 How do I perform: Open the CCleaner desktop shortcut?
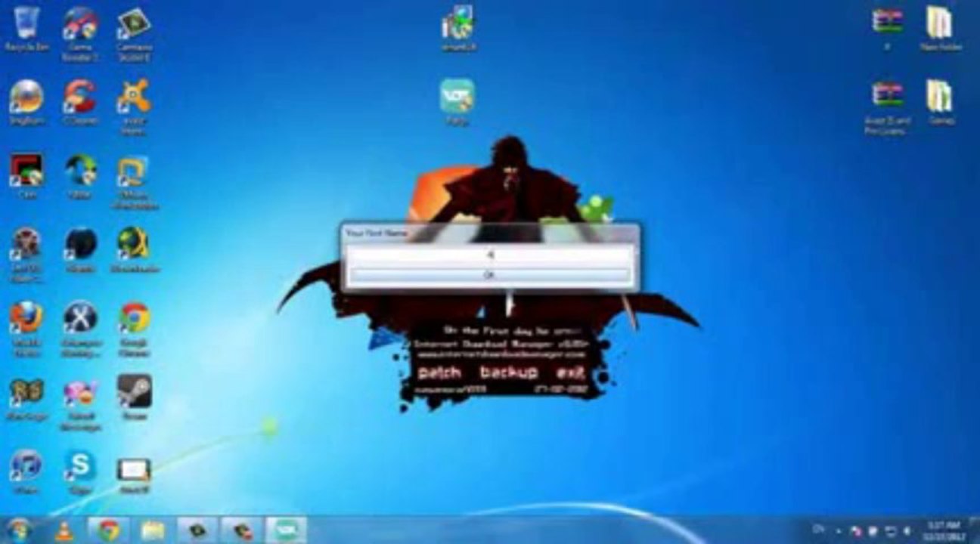[x=80, y=102]
